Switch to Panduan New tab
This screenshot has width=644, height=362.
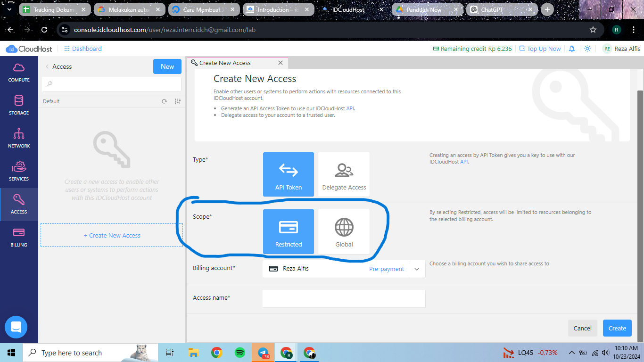tap(428, 9)
